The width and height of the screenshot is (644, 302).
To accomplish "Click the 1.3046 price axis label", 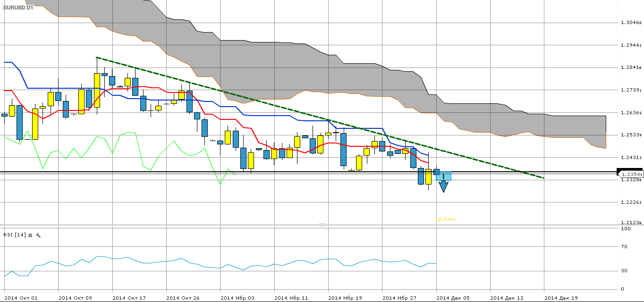I will tap(630, 23).
